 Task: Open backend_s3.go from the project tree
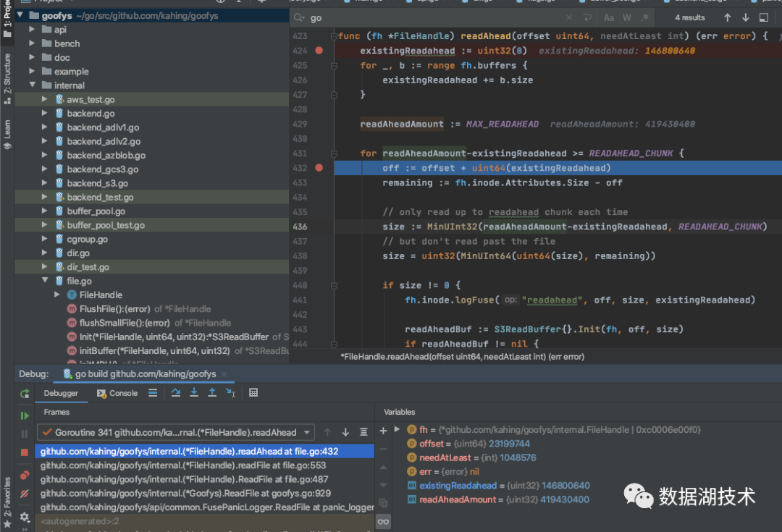coord(97,183)
